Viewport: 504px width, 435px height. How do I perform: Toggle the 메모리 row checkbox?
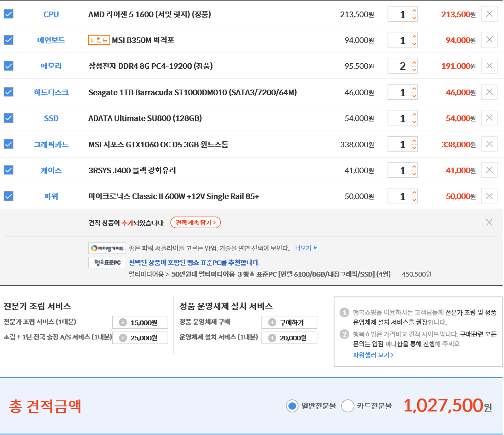[9, 66]
